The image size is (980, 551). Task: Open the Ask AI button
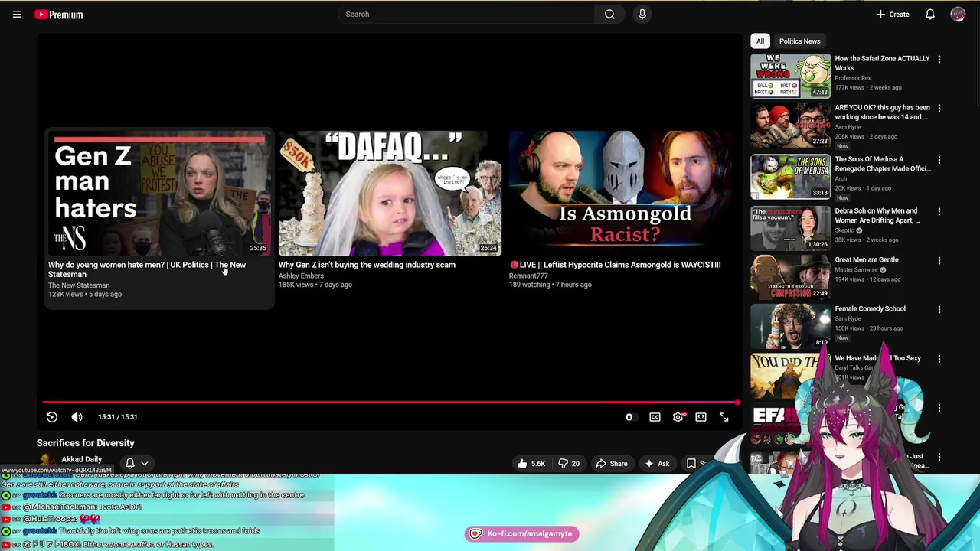[657, 464]
